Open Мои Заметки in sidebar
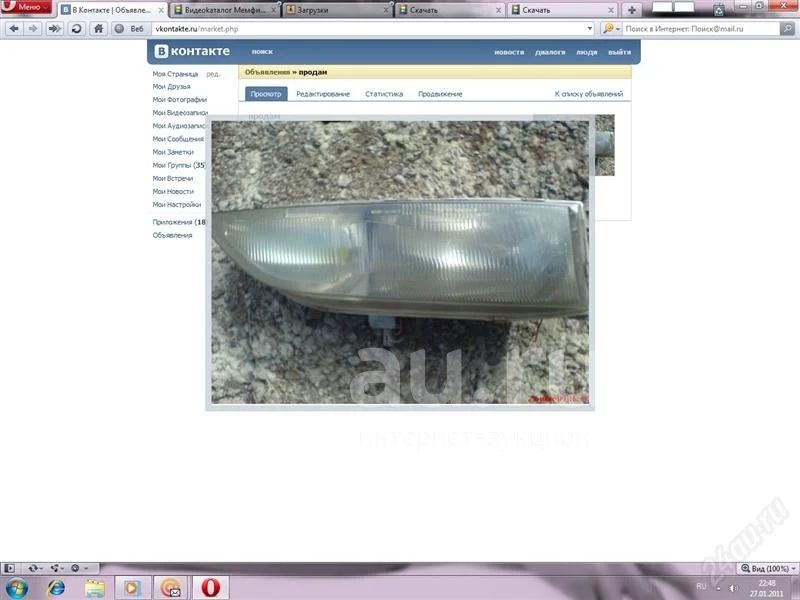800x600 pixels. click(x=173, y=152)
